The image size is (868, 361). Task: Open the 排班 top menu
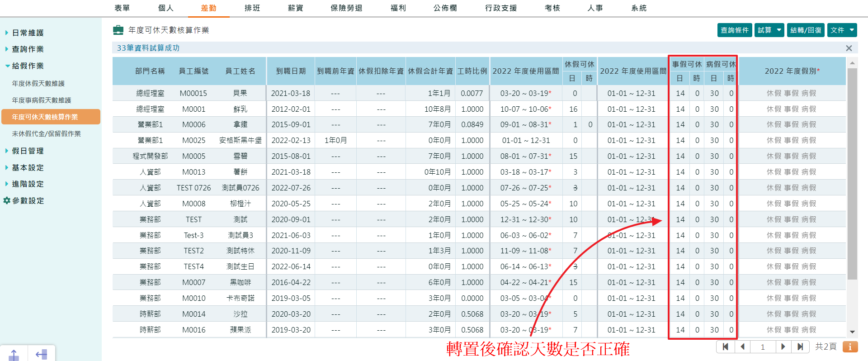(x=252, y=8)
